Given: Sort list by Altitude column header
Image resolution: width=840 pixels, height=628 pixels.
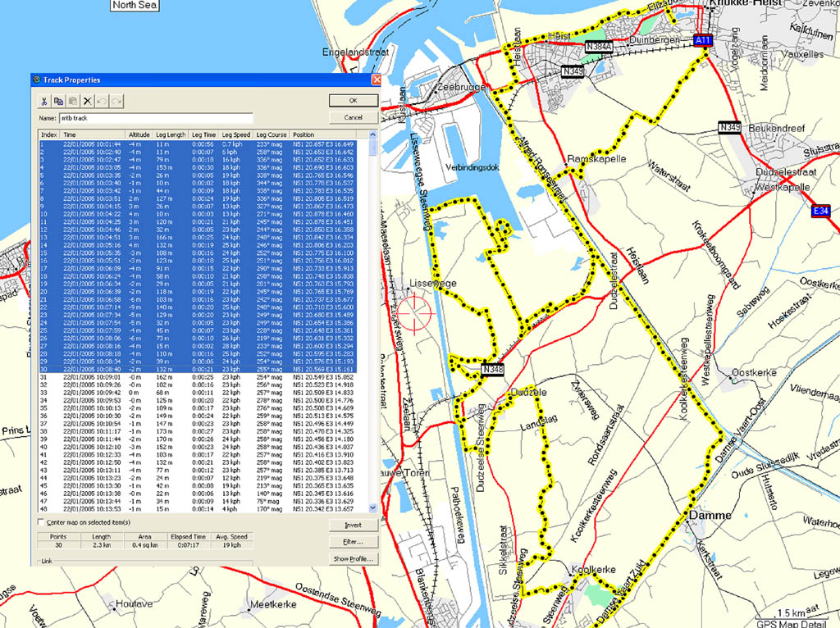Looking at the screenshot, I should (139, 135).
